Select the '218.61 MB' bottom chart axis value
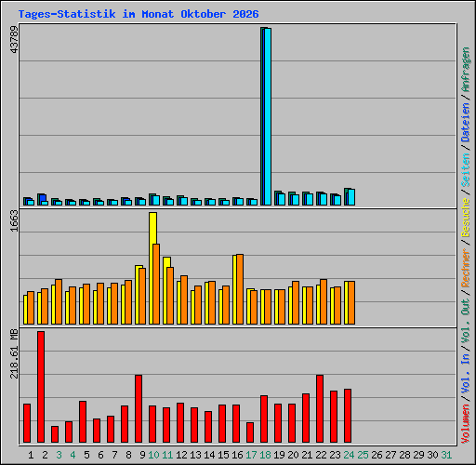Viewport: 476px width, 465px height. pos(14,353)
